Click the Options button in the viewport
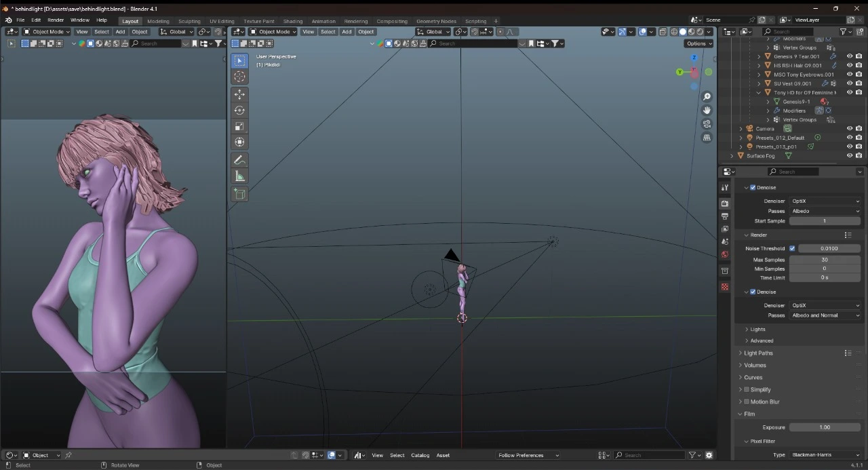The width and height of the screenshot is (868, 470). click(698, 43)
